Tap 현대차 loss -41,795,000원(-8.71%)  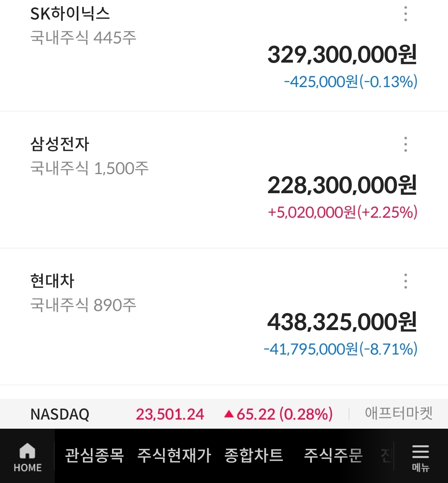pos(340,349)
